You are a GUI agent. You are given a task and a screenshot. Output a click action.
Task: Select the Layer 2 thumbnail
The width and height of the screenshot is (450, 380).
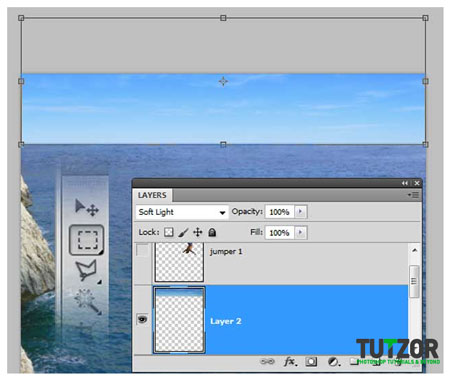tap(179, 320)
